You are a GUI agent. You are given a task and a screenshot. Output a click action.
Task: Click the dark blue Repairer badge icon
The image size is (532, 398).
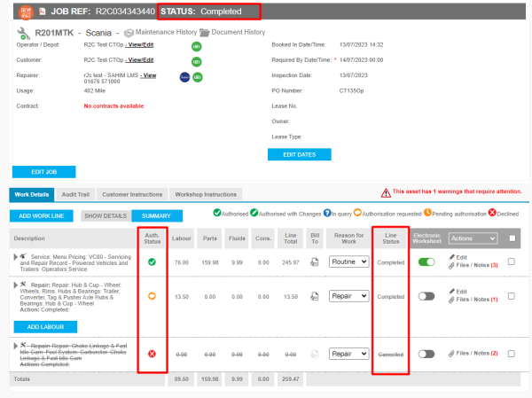183,76
